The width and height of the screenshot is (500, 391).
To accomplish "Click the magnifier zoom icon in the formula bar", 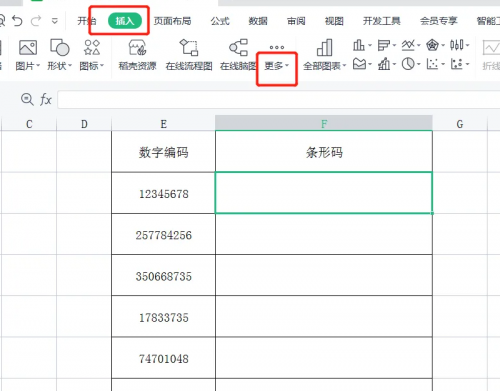I will (x=27, y=99).
